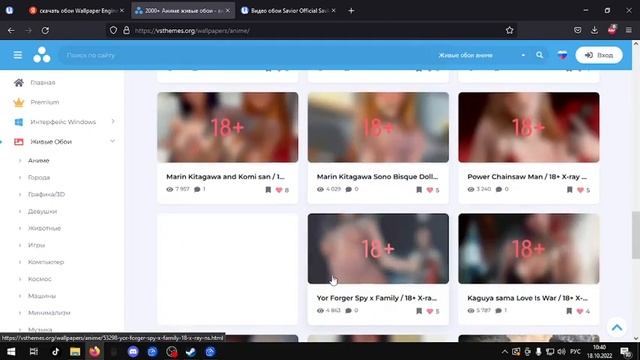
Task: Select Живые Обои in the sidebar
Action: [51, 142]
